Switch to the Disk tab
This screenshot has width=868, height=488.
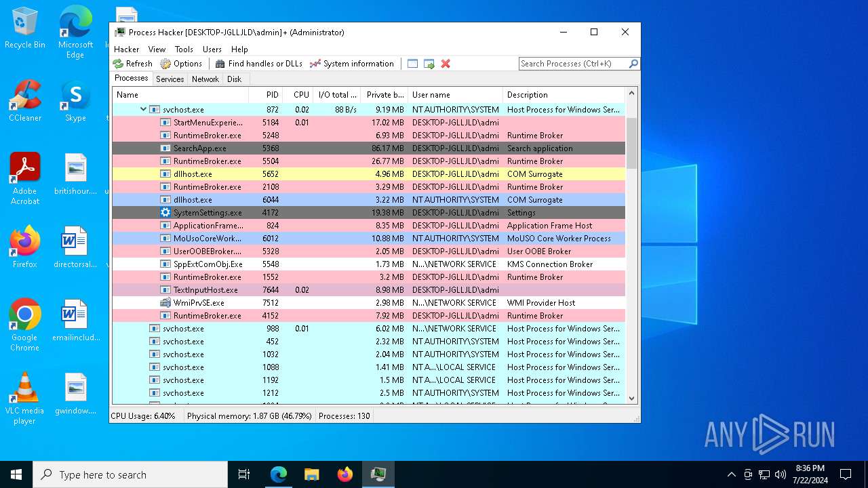pyautogui.click(x=234, y=79)
